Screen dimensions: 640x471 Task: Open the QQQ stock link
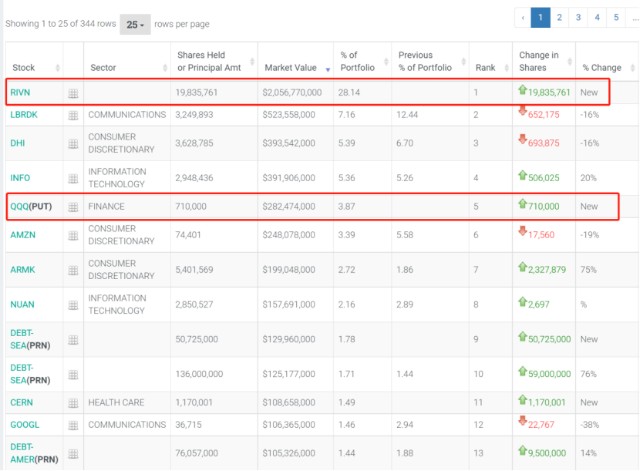(x=19, y=207)
